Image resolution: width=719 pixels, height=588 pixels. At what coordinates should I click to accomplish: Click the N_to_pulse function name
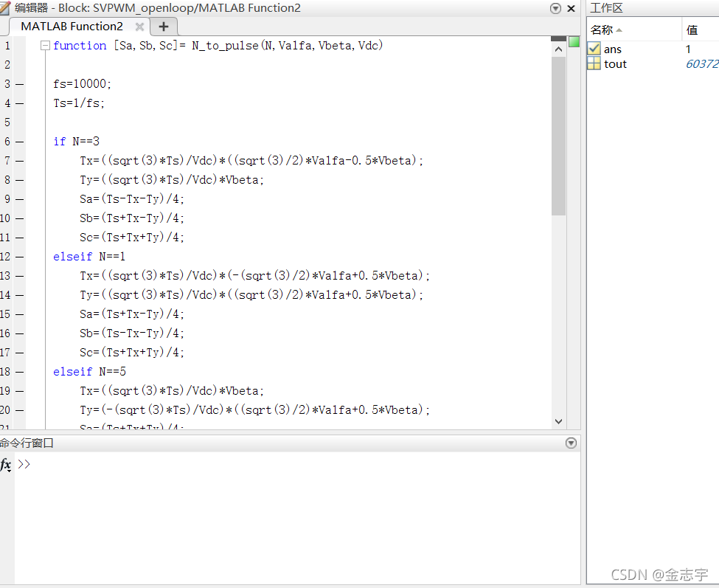[x=225, y=46]
